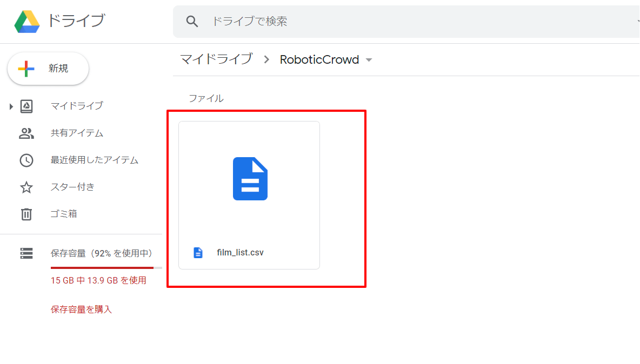
Task: Click the 保存容量を購入 link
Action: 81,309
